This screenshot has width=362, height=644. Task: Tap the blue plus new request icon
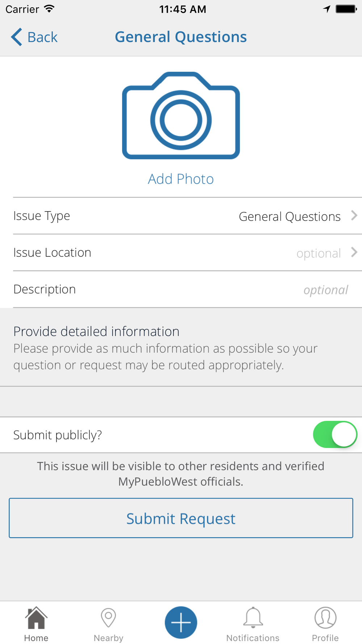tap(181, 622)
